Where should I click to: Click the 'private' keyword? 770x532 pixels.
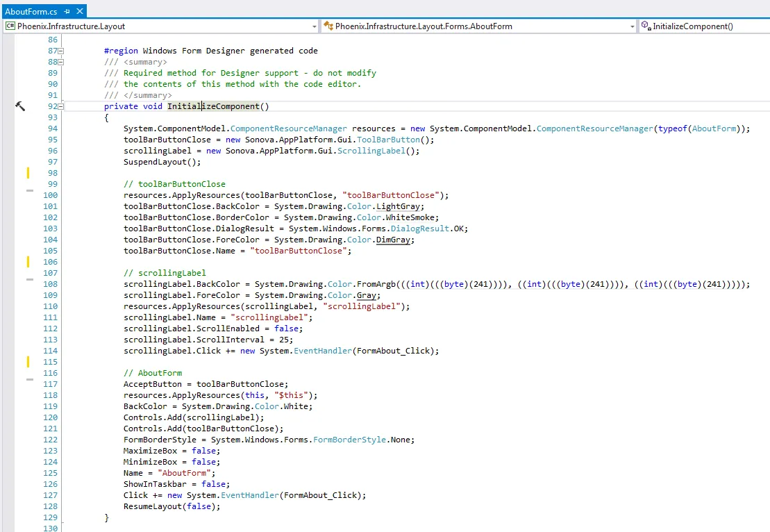[121, 106]
